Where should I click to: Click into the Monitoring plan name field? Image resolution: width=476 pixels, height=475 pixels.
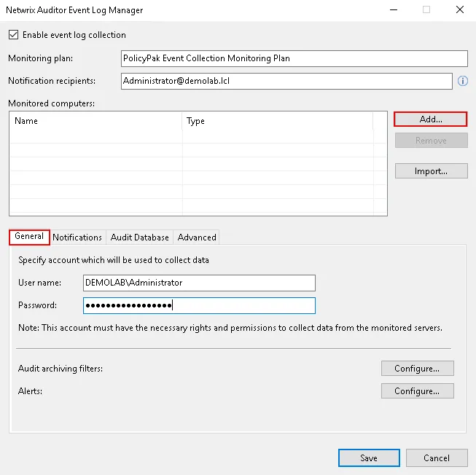point(294,58)
